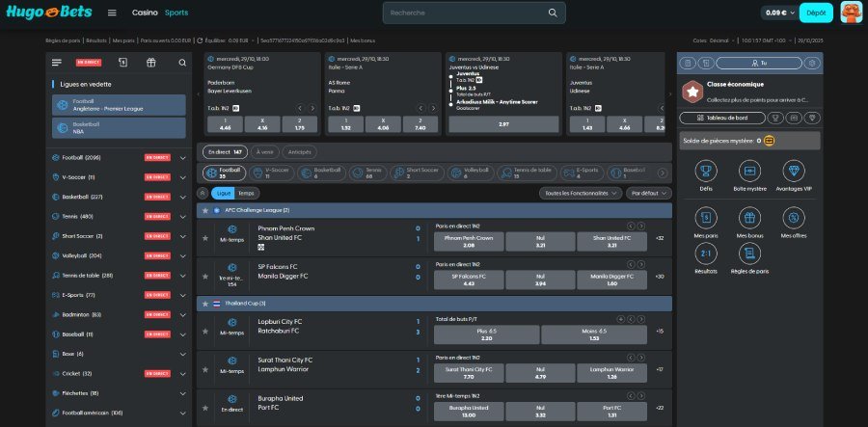Screen dimensions: 868x427
Task: Select the Juventus vs Udinese 2.97 combo odds
Action: pos(503,124)
